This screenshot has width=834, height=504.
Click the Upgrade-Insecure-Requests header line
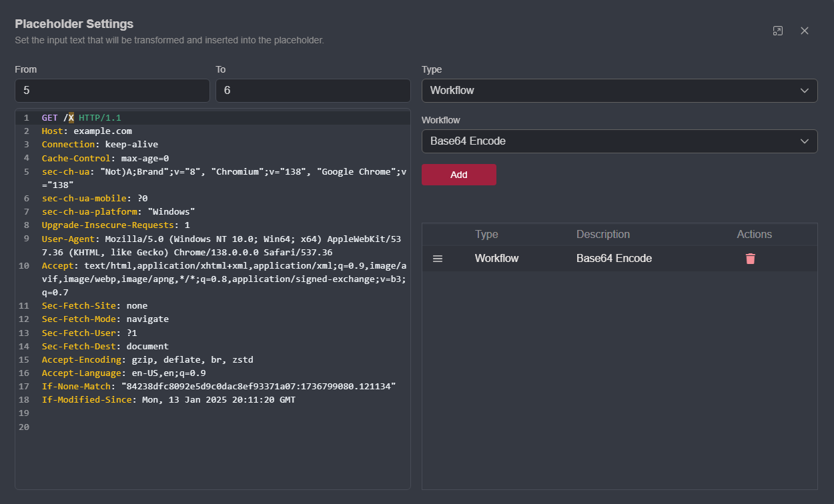(x=115, y=225)
